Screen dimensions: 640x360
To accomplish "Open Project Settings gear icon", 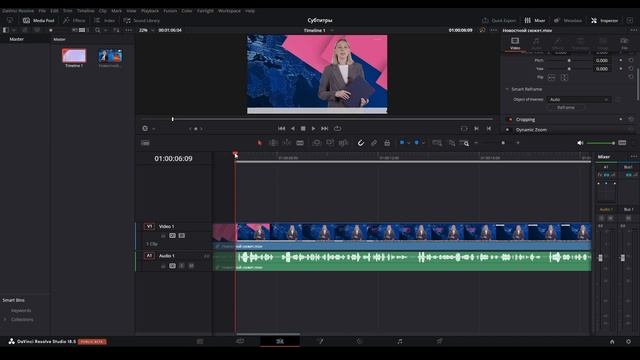I will (x=628, y=342).
